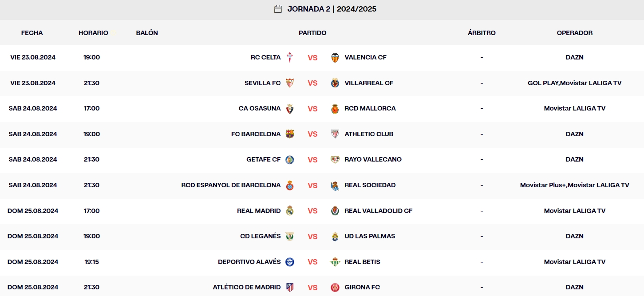The height and width of the screenshot is (296, 644).
Task: Click the JORNADA 2 | 2024/2025 title
Action: click(x=332, y=9)
